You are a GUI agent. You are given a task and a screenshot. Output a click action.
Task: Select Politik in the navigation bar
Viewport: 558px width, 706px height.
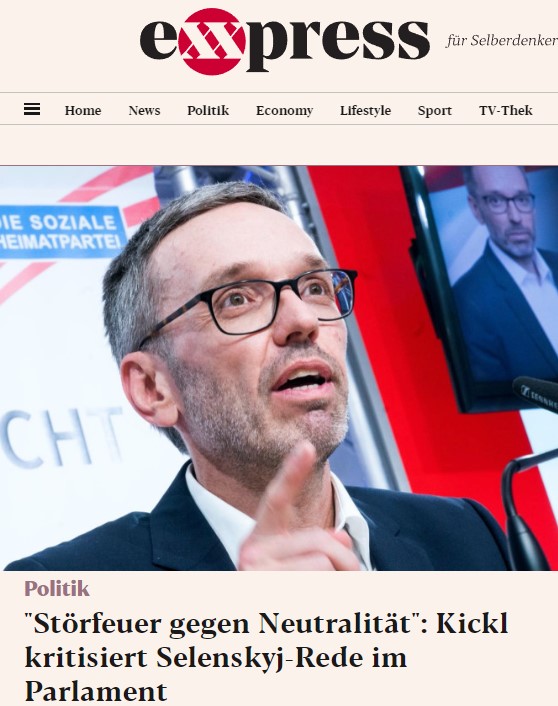208,110
